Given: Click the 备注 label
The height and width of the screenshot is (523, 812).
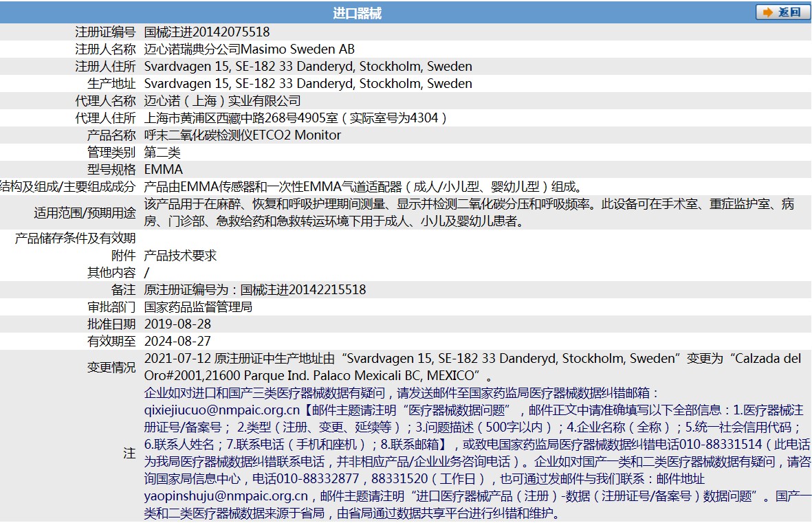Looking at the screenshot, I should point(123,289).
